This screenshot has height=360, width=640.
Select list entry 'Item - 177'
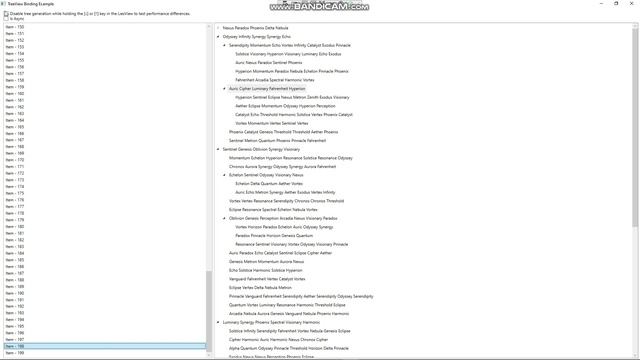(105, 207)
